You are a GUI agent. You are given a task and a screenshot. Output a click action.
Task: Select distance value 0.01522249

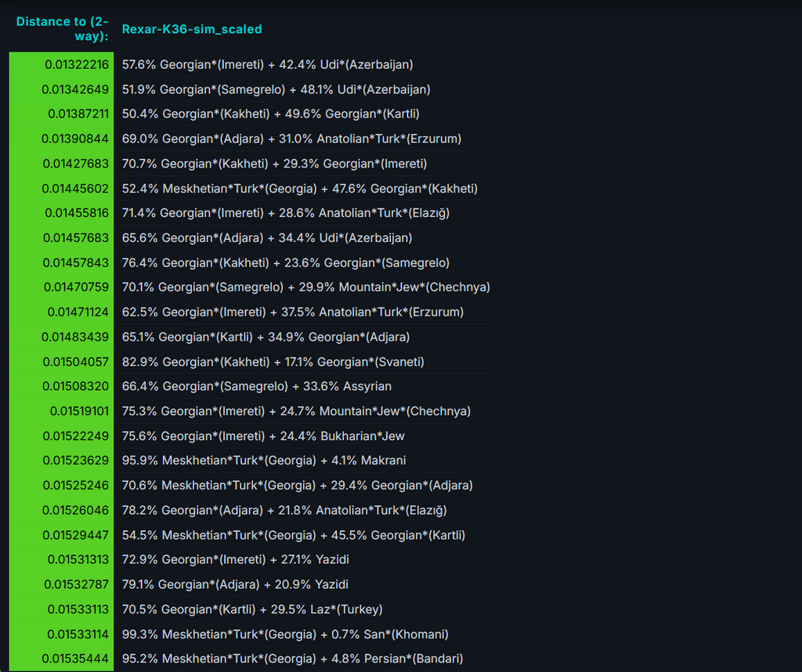pos(76,436)
